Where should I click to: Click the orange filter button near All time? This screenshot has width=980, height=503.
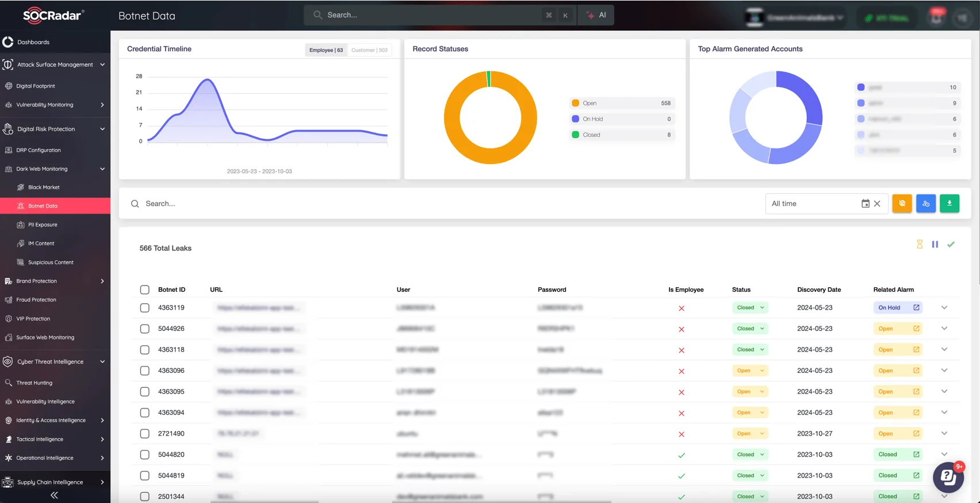coord(902,203)
